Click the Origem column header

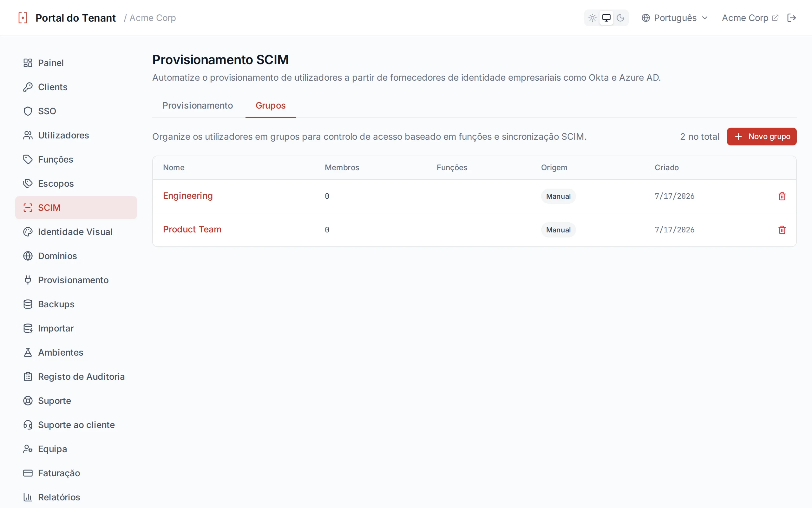click(554, 167)
